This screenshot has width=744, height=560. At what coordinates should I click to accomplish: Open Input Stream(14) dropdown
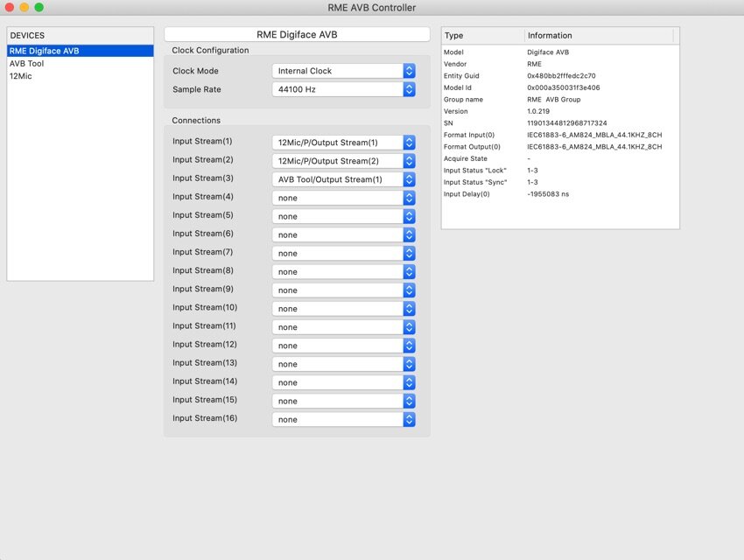(343, 382)
